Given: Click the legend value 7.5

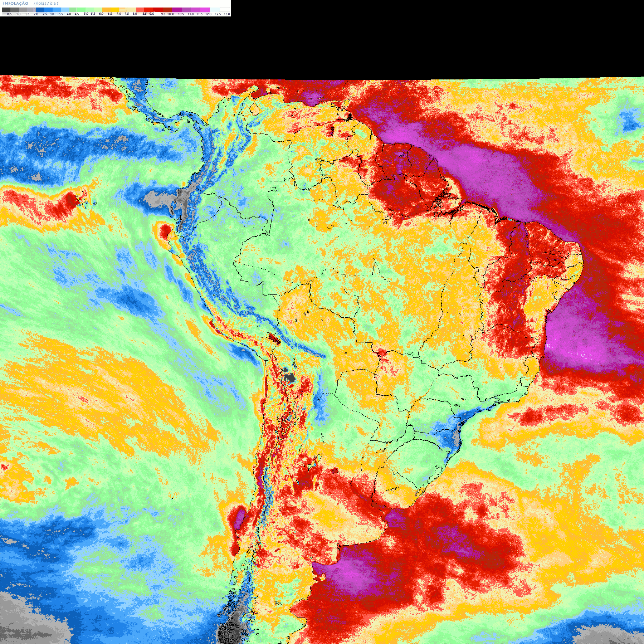Looking at the screenshot, I should (127, 14).
